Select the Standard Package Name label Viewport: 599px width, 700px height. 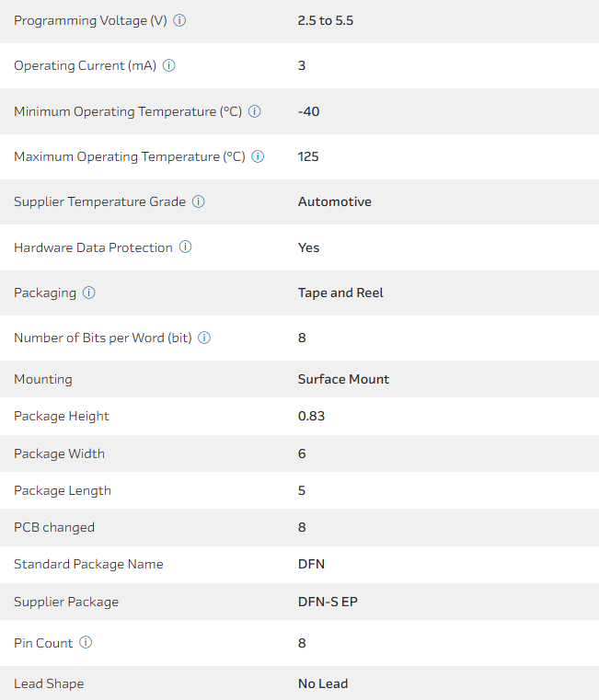pyautogui.click(x=88, y=564)
